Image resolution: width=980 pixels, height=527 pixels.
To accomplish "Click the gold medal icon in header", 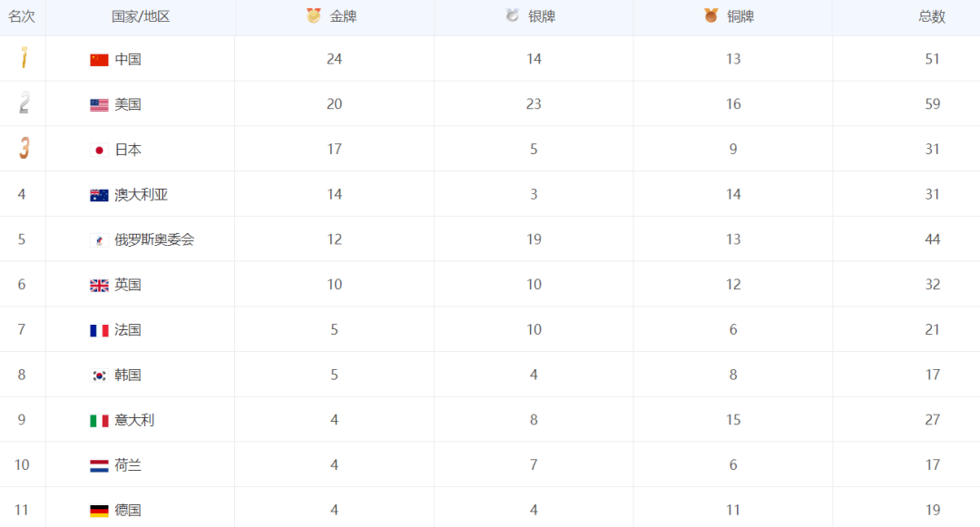I will coord(314,15).
